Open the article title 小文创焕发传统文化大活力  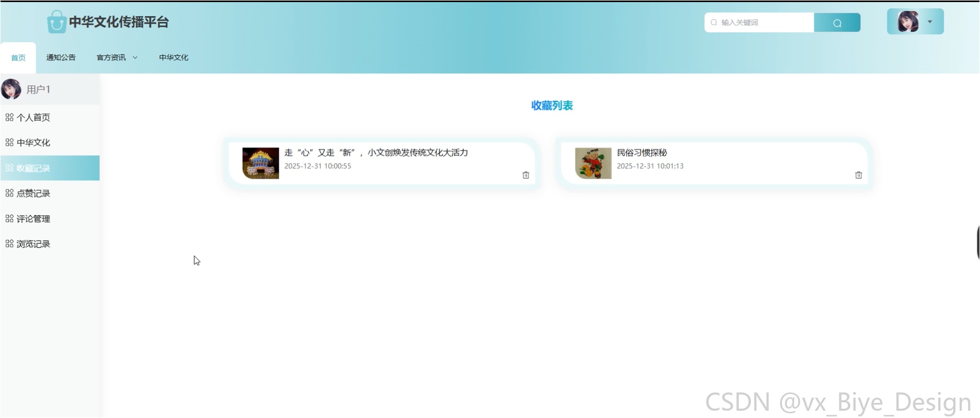click(376, 153)
